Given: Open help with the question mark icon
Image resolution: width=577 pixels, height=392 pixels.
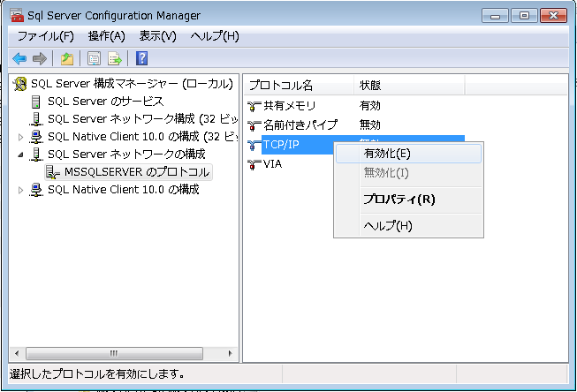Looking at the screenshot, I should coord(141,58).
